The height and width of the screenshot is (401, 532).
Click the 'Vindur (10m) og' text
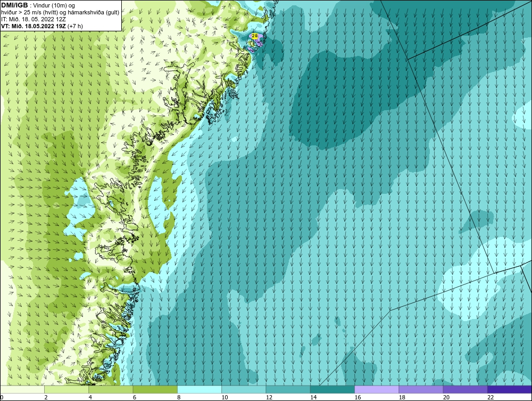coord(54,5)
